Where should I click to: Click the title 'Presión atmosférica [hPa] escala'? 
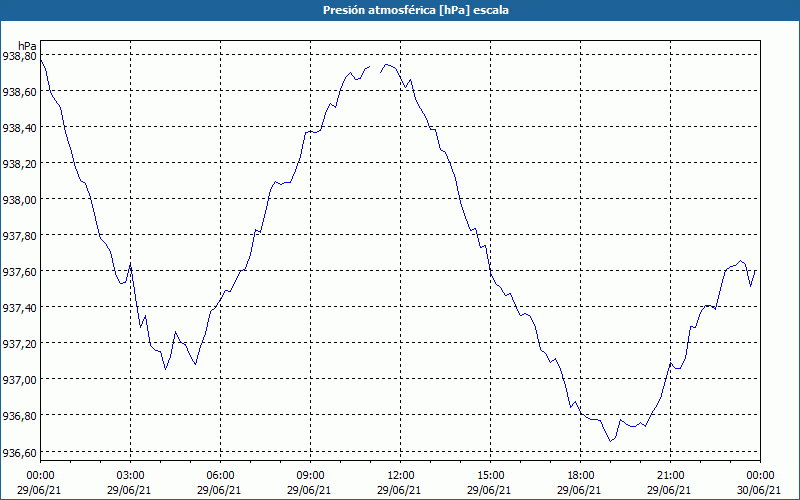416,10
